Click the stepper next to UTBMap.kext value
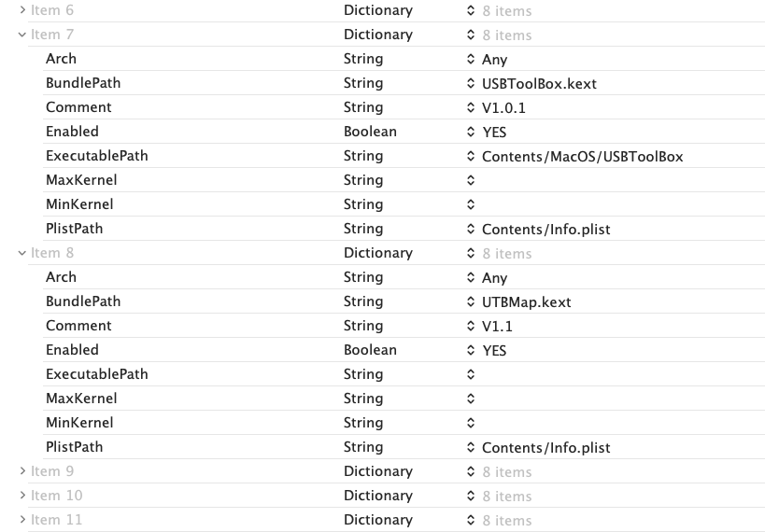Image resolution: width=765 pixels, height=532 pixels. [x=472, y=301]
